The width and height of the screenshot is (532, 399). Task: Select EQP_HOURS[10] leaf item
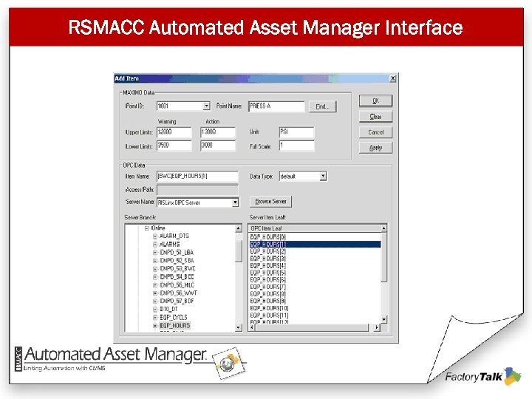tap(270, 308)
